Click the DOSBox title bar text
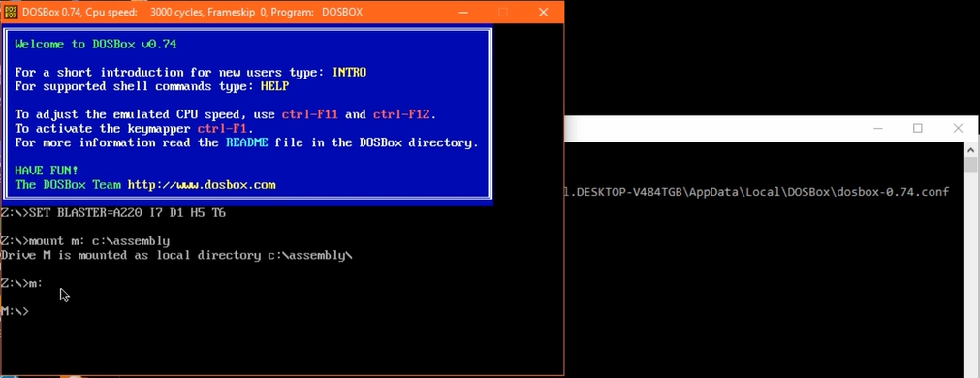Screen dimensions: 980x378 [x=192, y=12]
